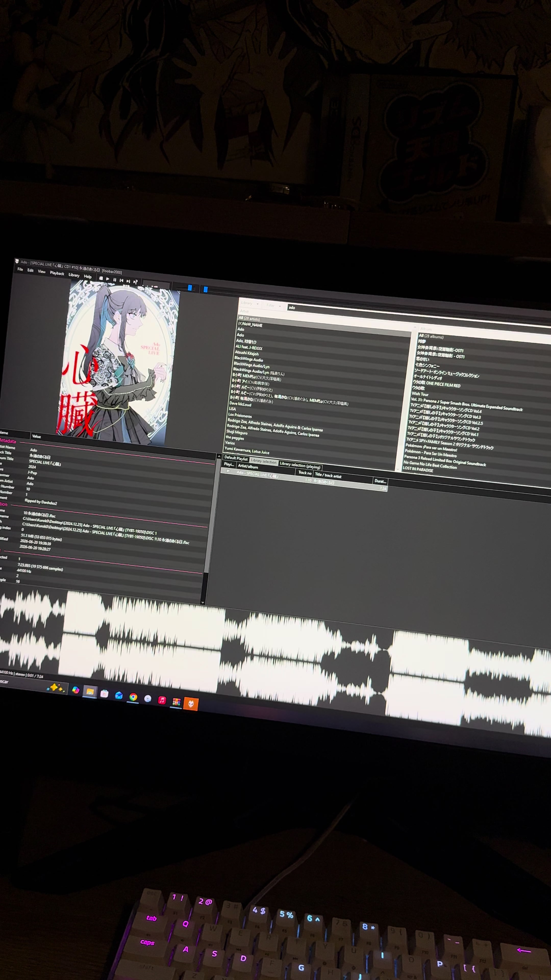The image size is (551, 980).
Task: Skip to the previous track
Action: [121, 281]
